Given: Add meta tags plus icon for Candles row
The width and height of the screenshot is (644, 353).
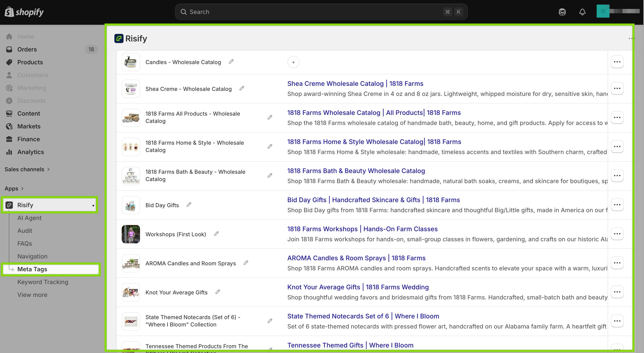Looking at the screenshot, I should 293,62.
